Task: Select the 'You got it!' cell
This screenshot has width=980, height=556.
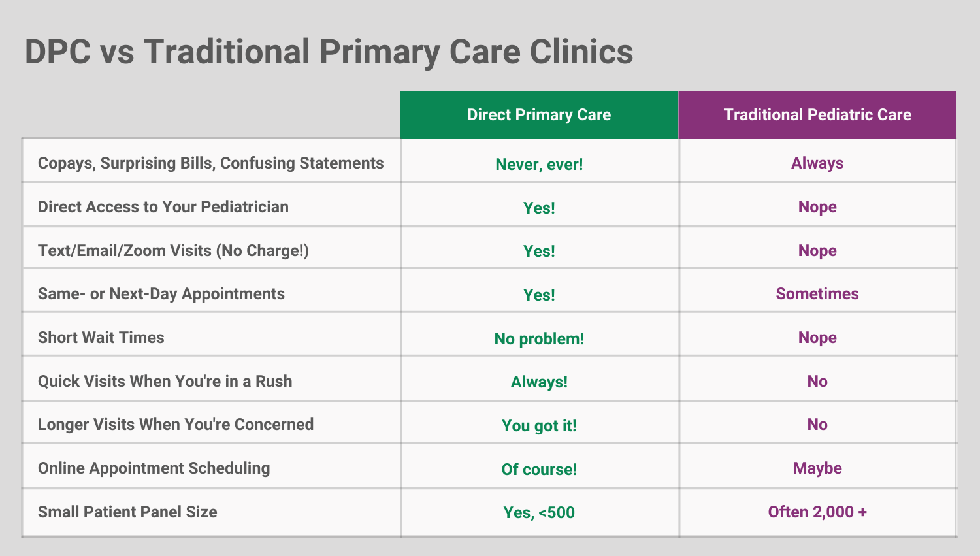Action: click(x=539, y=426)
